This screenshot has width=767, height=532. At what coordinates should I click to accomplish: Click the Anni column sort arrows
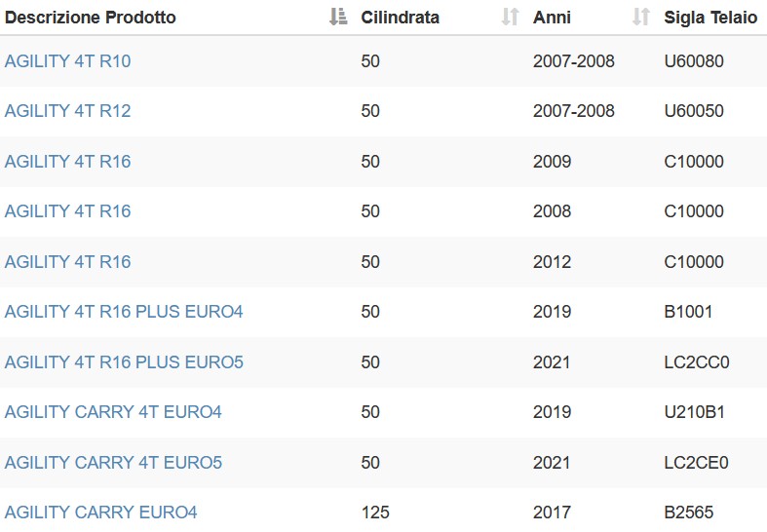(641, 17)
